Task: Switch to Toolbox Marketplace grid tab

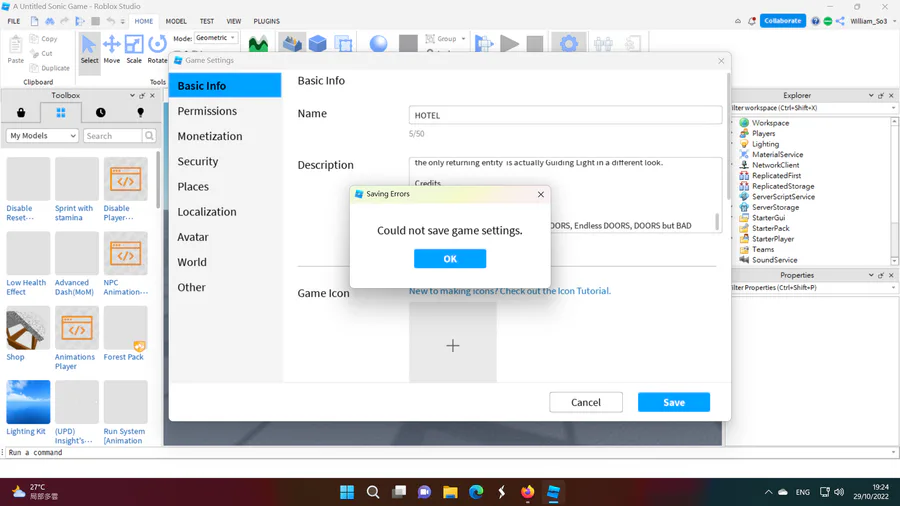Action: 60,112
